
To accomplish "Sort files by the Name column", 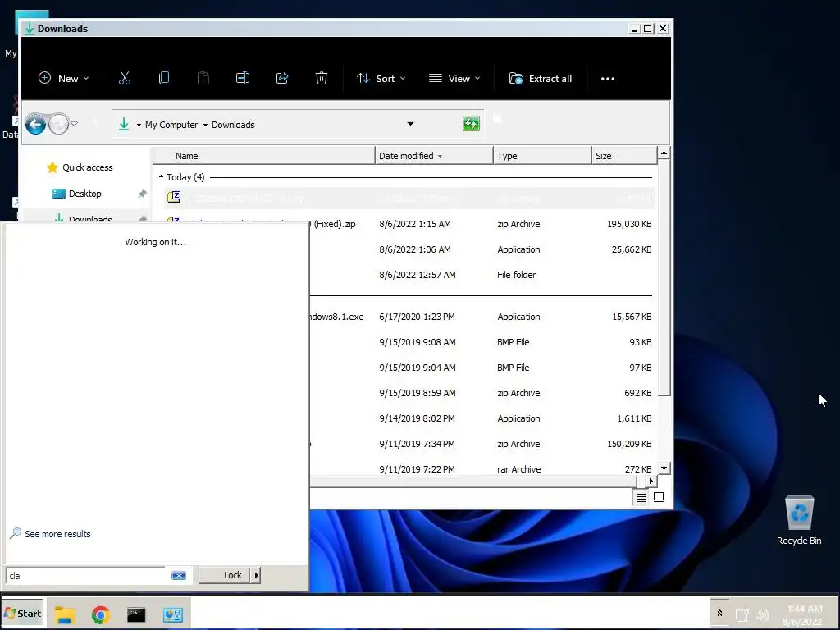I will (x=264, y=156).
